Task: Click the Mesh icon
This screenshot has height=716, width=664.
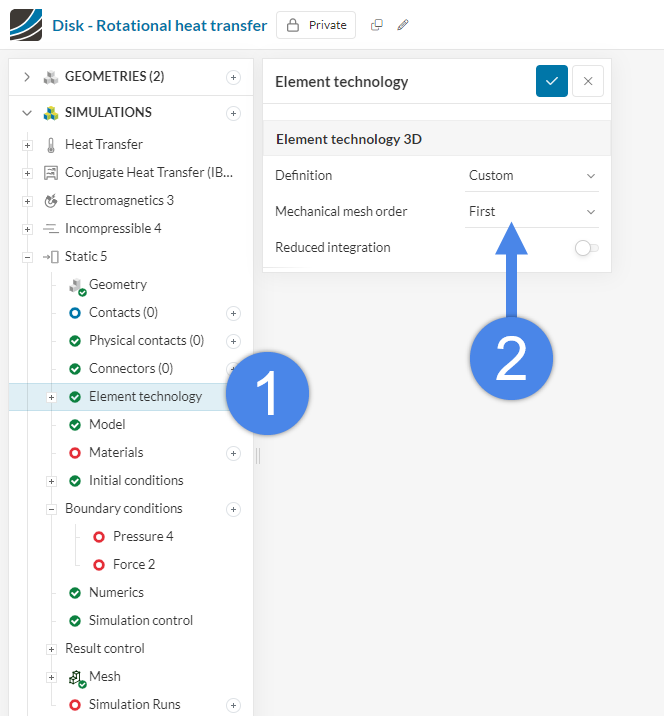Action: (x=77, y=678)
